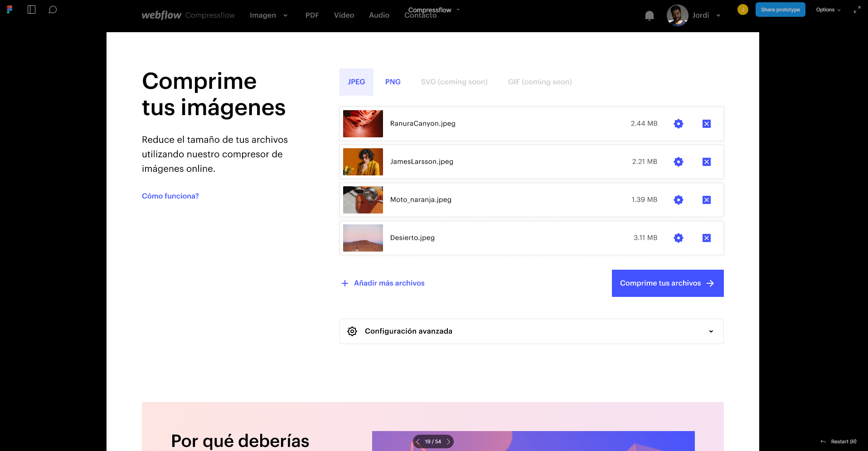The width and height of the screenshot is (868, 451).
Task: Remove JamesLarsson.jpeg with its X button
Action: click(x=707, y=162)
